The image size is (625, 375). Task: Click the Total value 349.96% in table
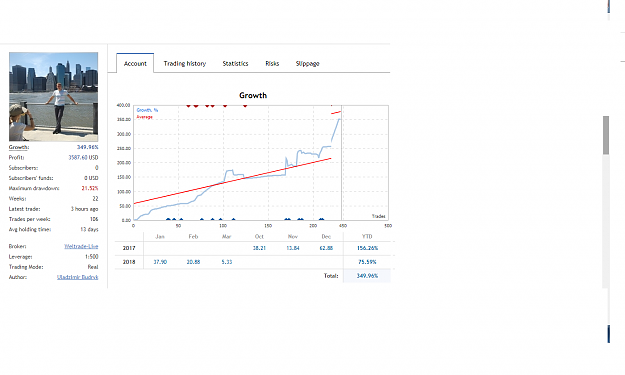367,276
